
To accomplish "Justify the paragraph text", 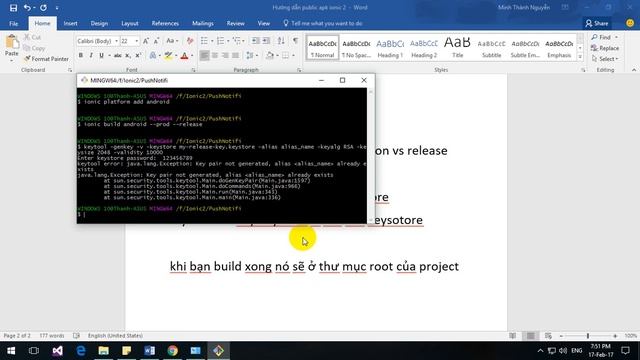I will 235,56.
